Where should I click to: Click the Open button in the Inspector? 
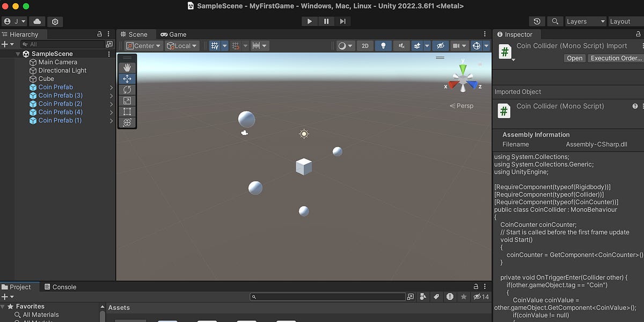tap(574, 58)
